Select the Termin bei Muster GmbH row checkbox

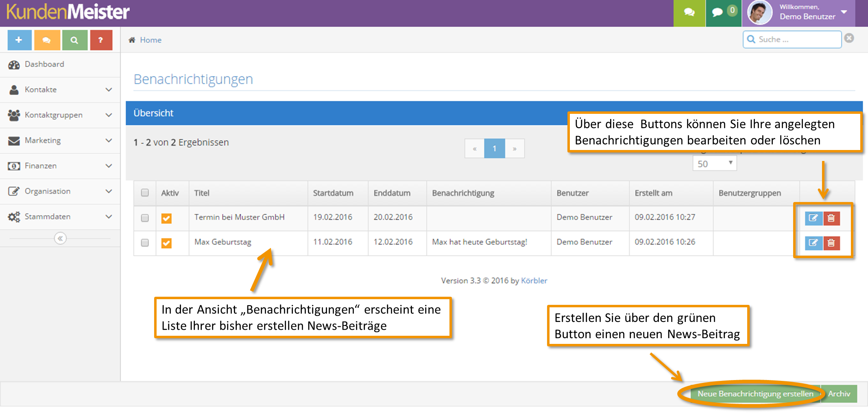click(x=145, y=218)
